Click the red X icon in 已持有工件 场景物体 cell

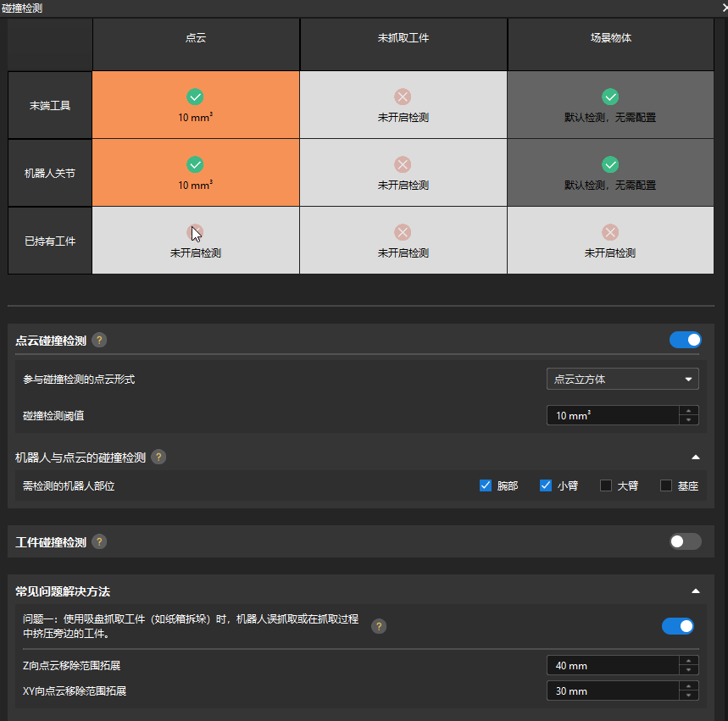click(609, 230)
